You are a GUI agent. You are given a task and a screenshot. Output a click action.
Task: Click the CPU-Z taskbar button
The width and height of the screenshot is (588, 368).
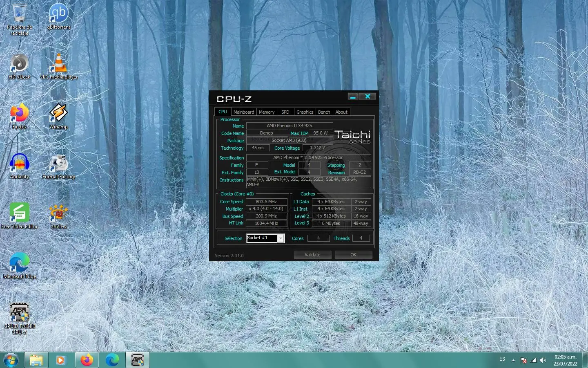[137, 360]
